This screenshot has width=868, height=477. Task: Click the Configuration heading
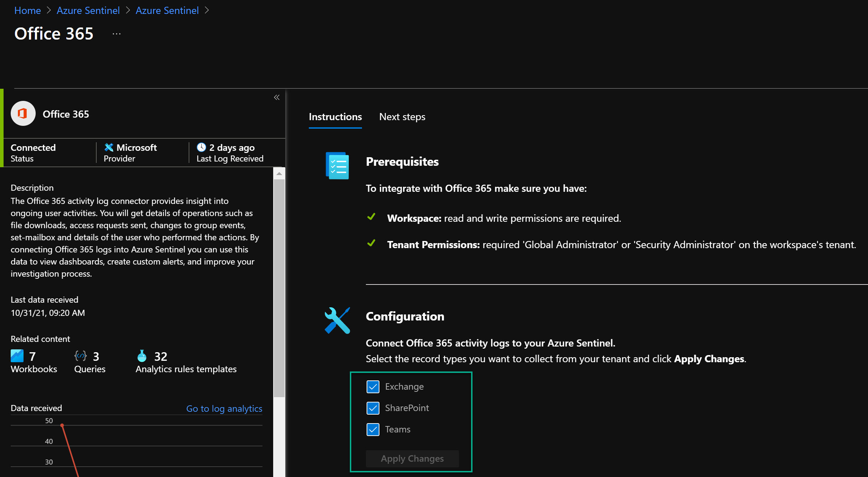tap(405, 316)
